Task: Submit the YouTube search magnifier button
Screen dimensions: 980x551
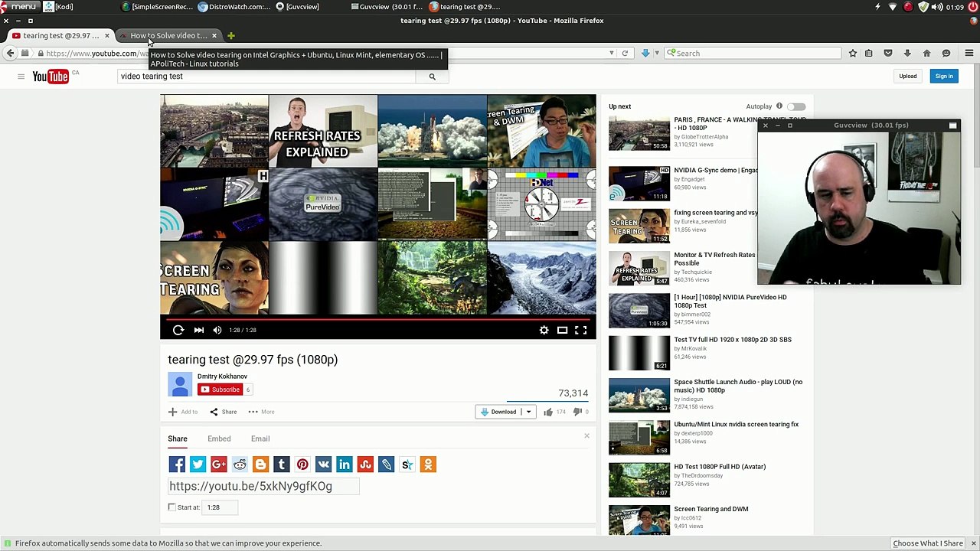Action: 432,77
